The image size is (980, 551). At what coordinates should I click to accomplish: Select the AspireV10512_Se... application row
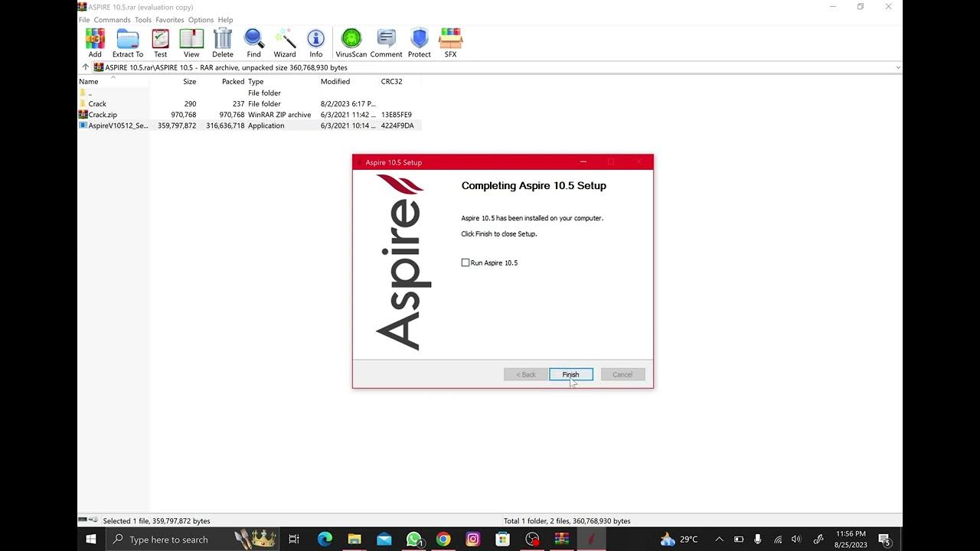coord(250,126)
